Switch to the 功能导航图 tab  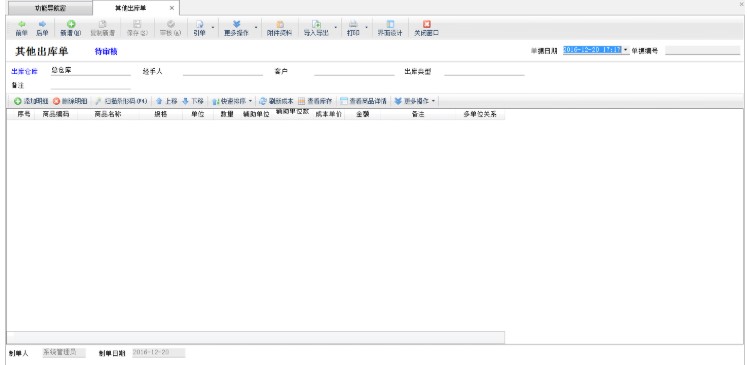click(50, 9)
